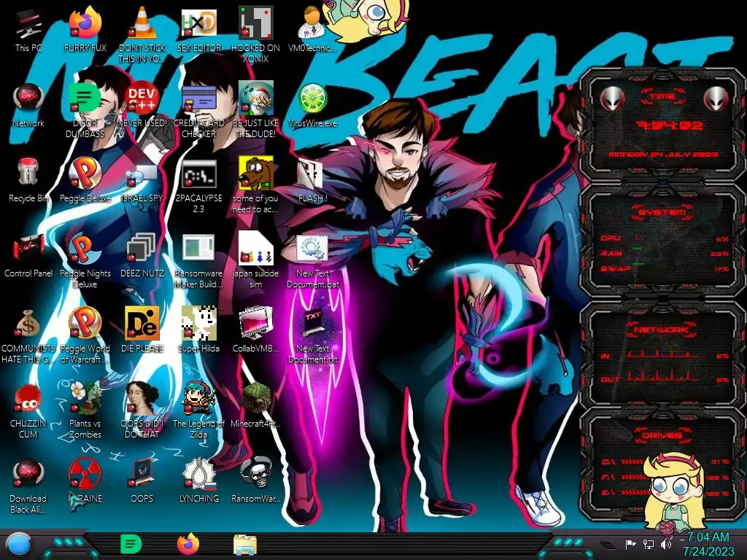747x560 pixels.
Task: Select the LYNCHING shortcut icon
Action: [198, 481]
